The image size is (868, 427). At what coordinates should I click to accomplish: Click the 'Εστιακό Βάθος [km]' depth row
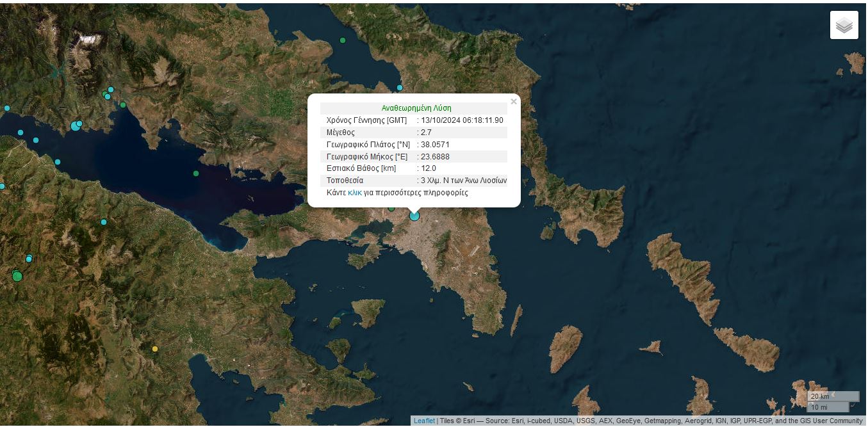click(413, 168)
